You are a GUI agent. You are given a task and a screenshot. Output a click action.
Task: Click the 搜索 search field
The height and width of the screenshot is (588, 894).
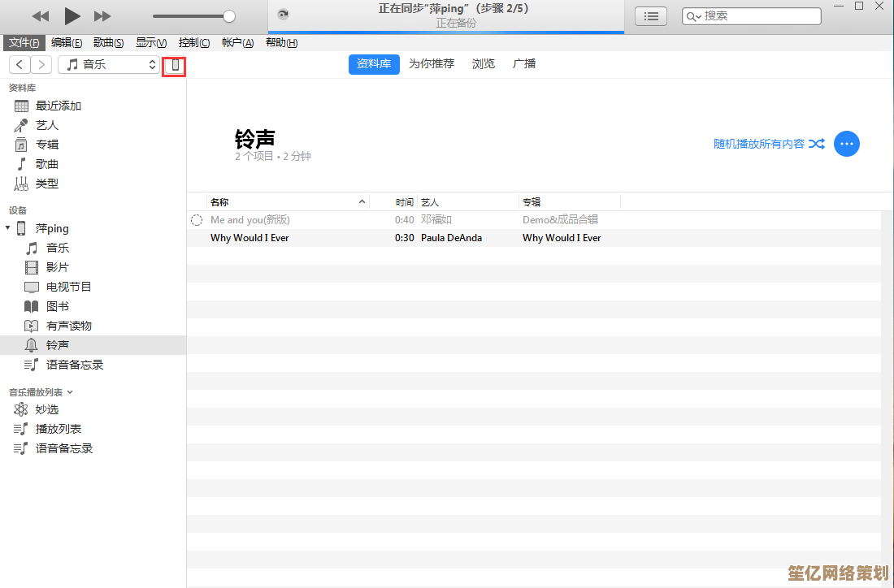pyautogui.click(x=760, y=16)
